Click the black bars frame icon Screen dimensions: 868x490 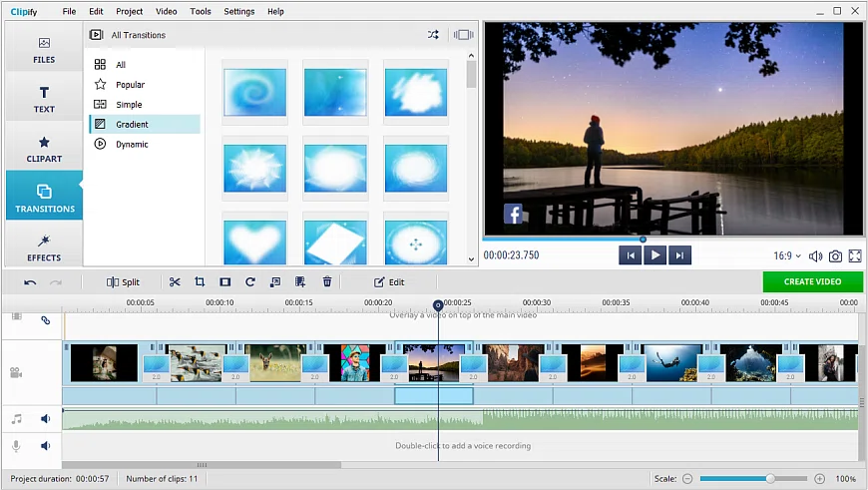tap(224, 282)
